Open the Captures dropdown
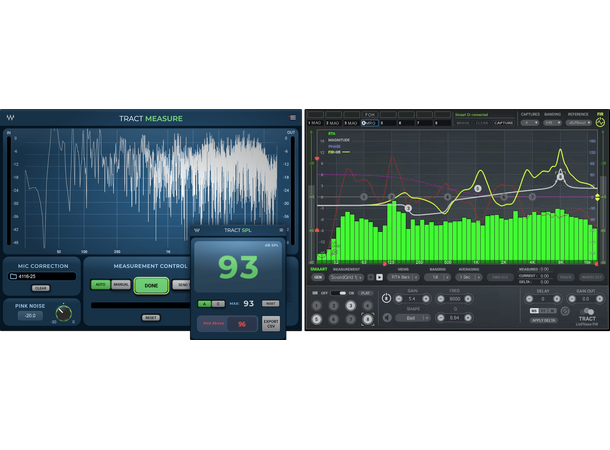Screen dimensions: 610x450 tap(530, 123)
